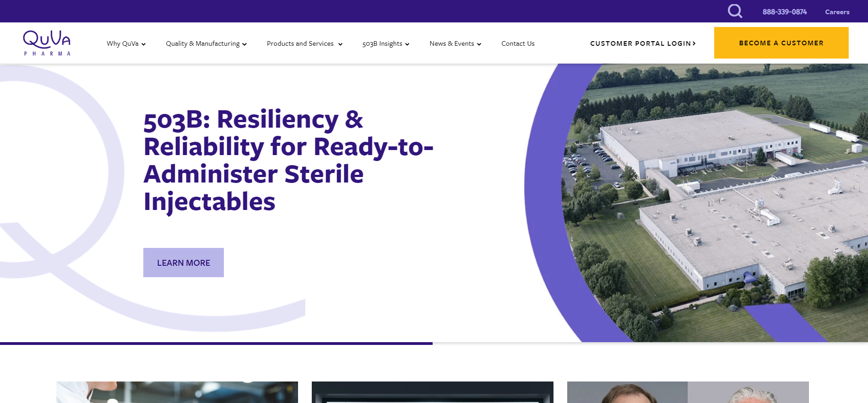Click the purple carousel progress bar
Screen dimensions: 868x403
pyautogui.click(x=216, y=343)
